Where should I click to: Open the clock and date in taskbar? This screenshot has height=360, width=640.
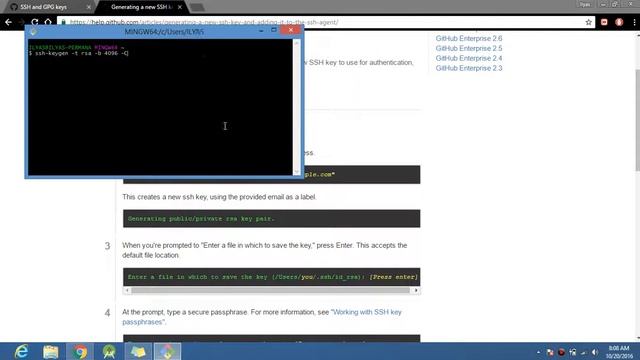point(619,352)
